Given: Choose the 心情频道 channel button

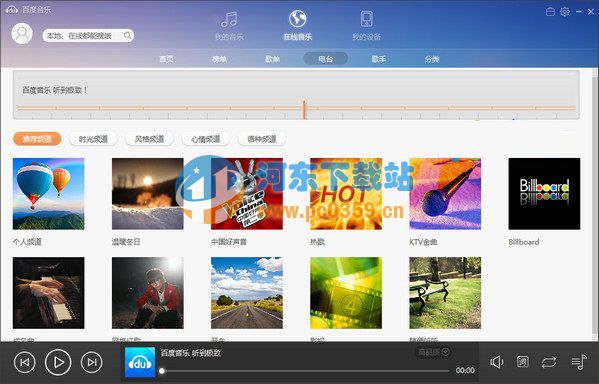Looking at the screenshot, I should pyautogui.click(x=206, y=139).
